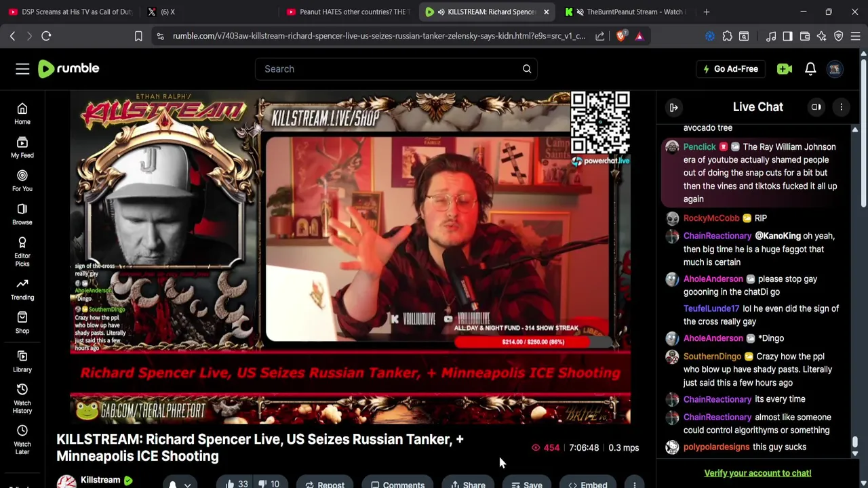Like the video with thumbs up
Screen dimensions: 868x488
235,483
